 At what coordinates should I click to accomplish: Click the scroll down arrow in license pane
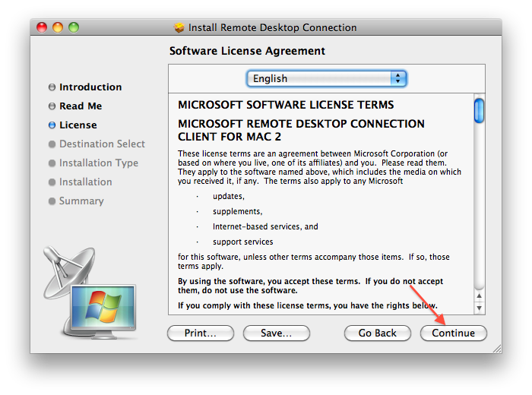479,308
